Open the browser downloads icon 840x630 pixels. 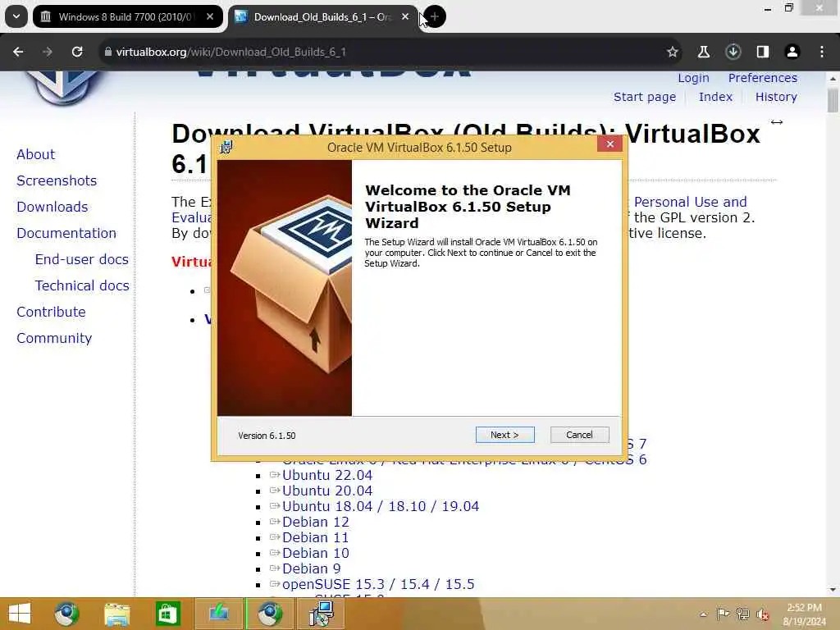(x=733, y=52)
